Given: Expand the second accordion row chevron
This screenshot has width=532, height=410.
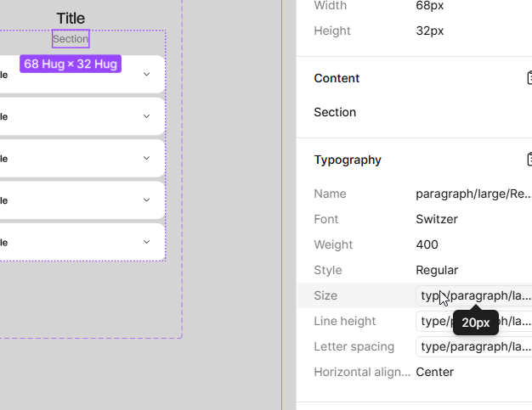Looking at the screenshot, I should (146, 116).
